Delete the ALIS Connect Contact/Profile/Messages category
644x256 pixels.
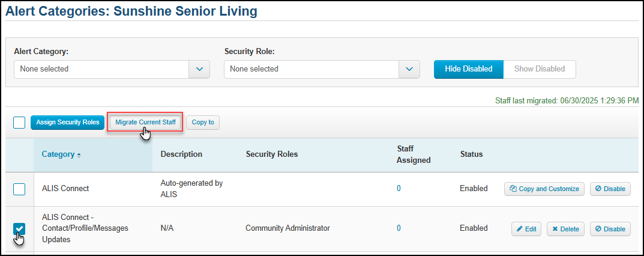click(x=565, y=229)
